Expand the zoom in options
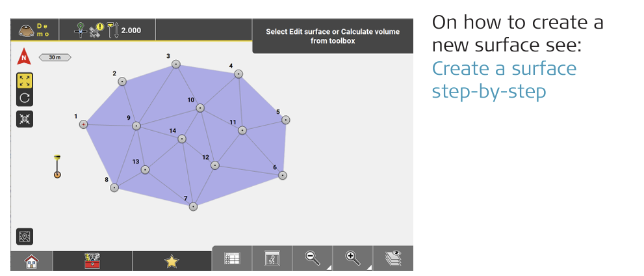The image size is (644, 276). [x=353, y=258]
